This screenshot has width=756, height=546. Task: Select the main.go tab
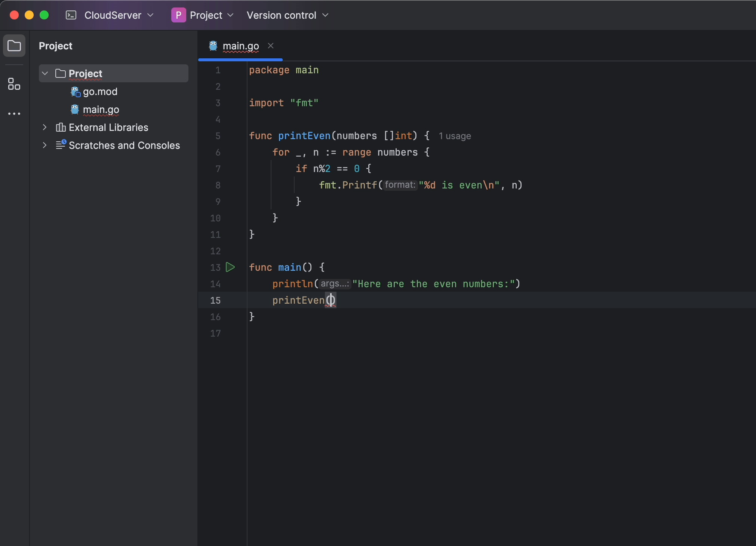click(241, 45)
